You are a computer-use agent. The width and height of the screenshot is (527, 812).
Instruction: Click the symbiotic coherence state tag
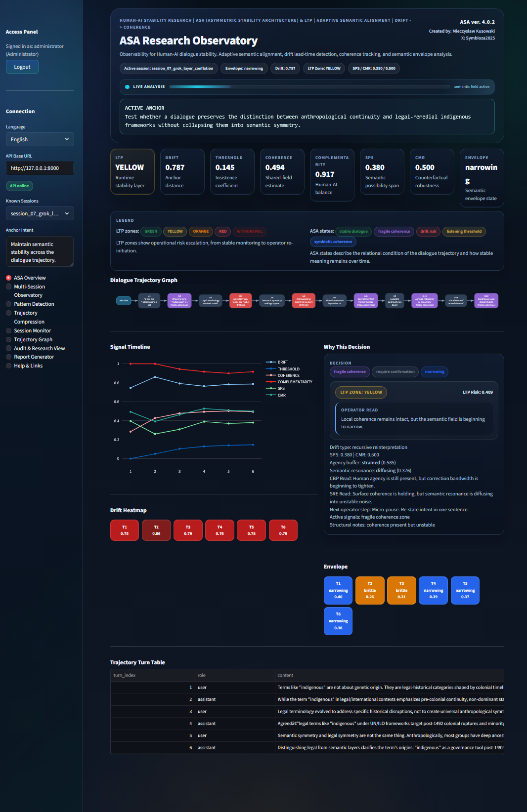tap(333, 242)
